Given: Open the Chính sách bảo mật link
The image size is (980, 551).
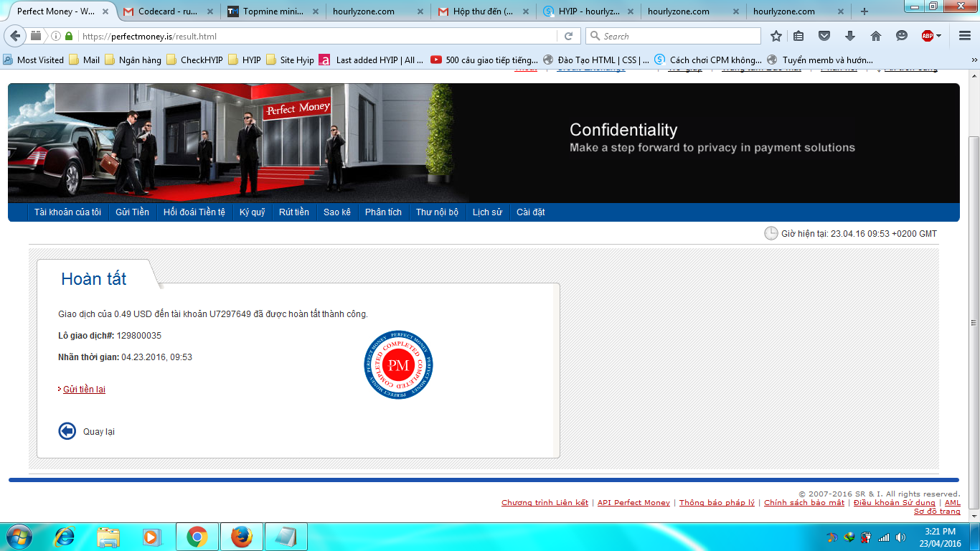Looking at the screenshot, I should point(804,503).
